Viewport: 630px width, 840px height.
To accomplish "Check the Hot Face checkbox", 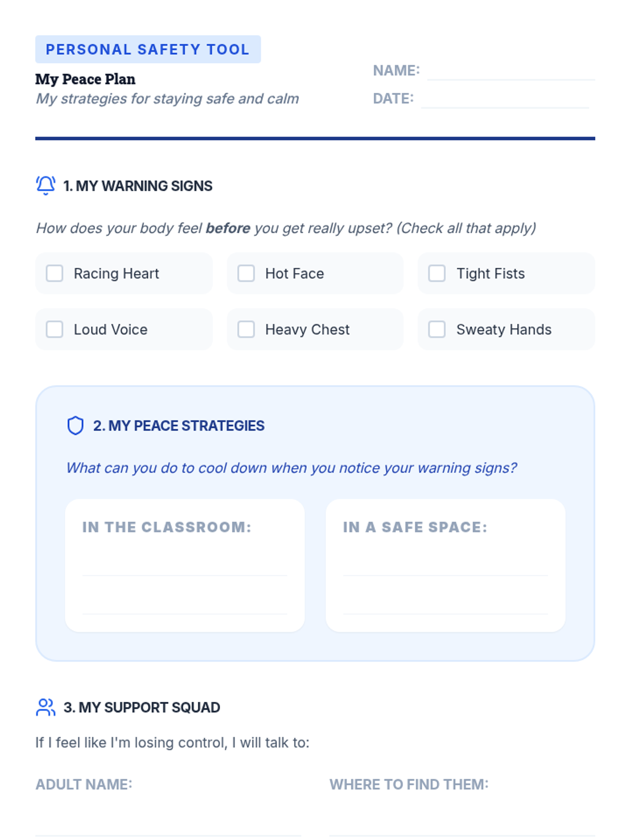I will click(x=246, y=273).
